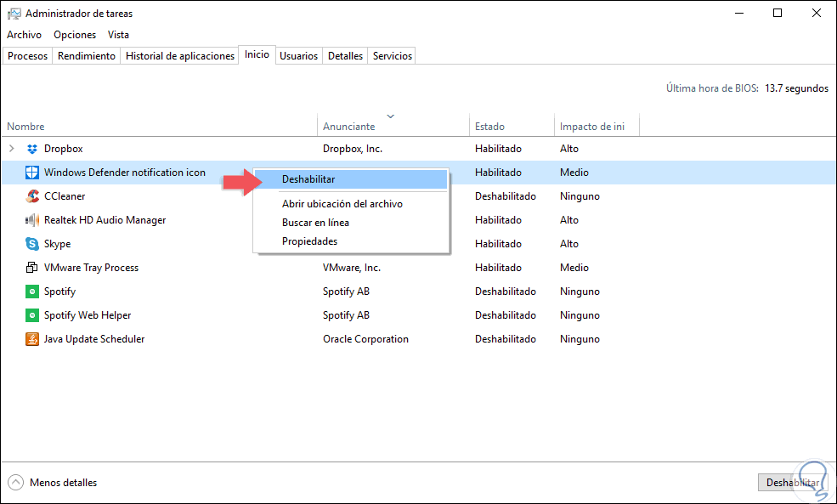Open the Archivo menu
The width and height of the screenshot is (837, 504).
click(24, 35)
